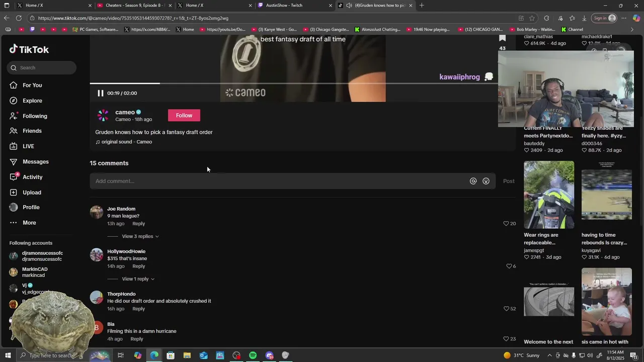The height and width of the screenshot is (362, 644).
Task: Like Joe Random's comment
Action: pyautogui.click(x=506, y=224)
